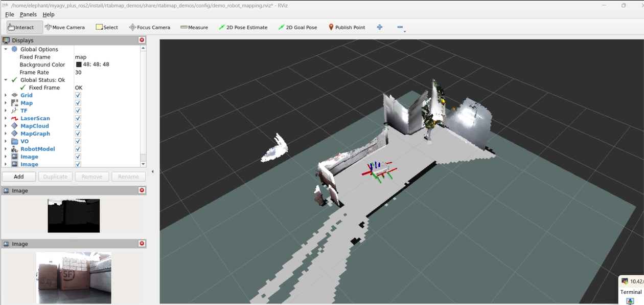The height and width of the screenshot is (305, 644).
Task: Expand the TF display tree item
Action: tap(6, 111)
